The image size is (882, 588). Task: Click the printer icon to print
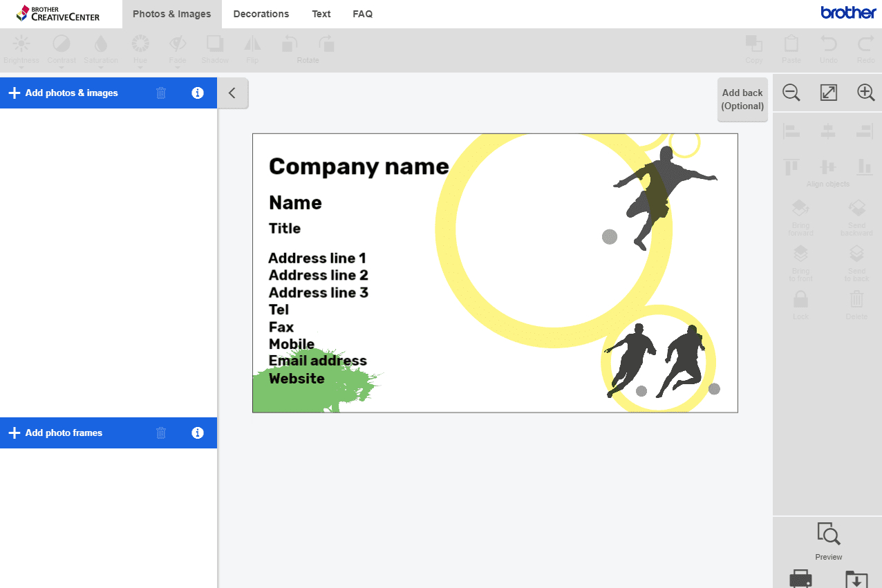click(x=800, y=579)
